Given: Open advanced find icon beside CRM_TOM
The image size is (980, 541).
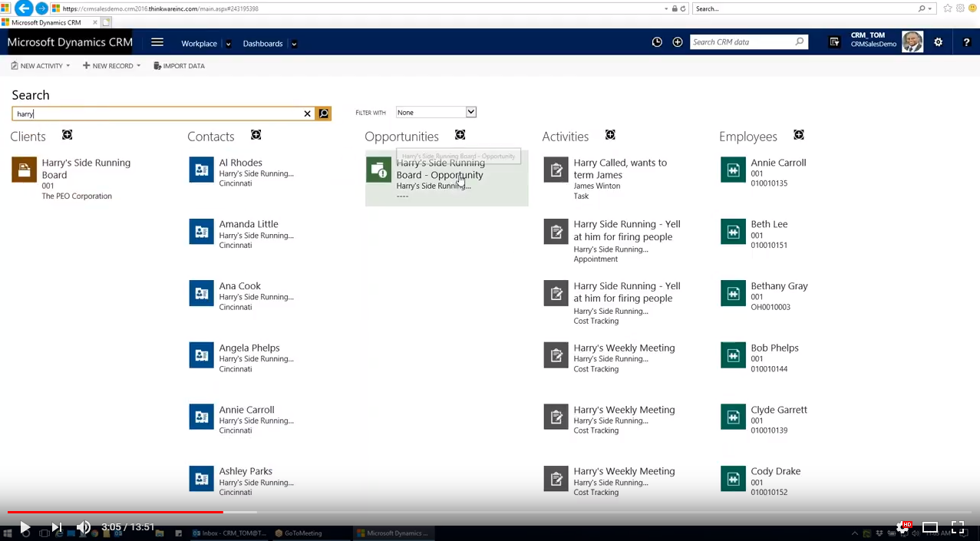Looking at the screenshot, I should tap(834, 42).
